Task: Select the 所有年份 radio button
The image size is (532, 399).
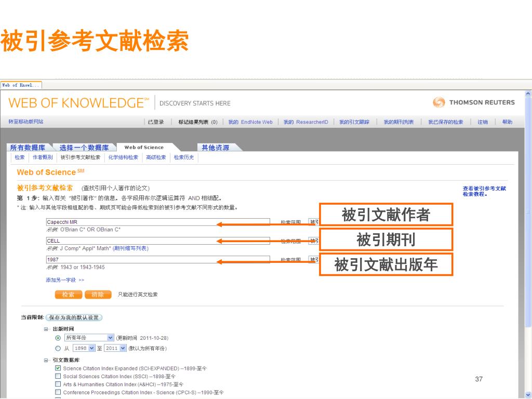Action: click(x=58, y=338)
